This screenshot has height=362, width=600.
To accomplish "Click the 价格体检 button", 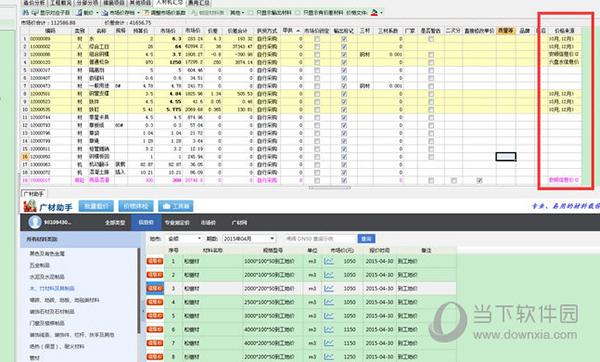I will click(136, 206).
